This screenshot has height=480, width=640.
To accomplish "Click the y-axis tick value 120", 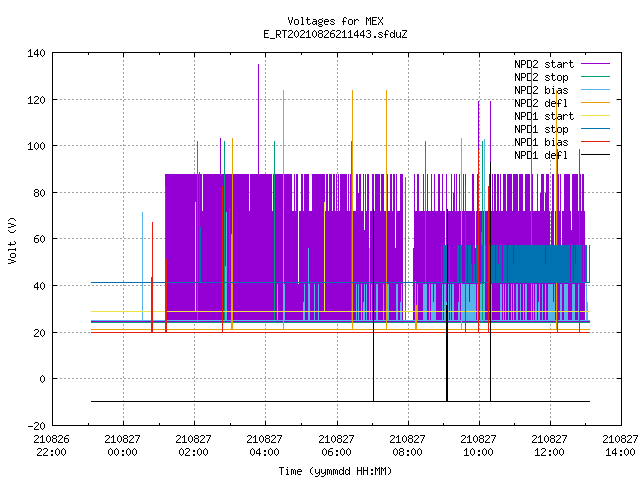I will tap(36, 100).
